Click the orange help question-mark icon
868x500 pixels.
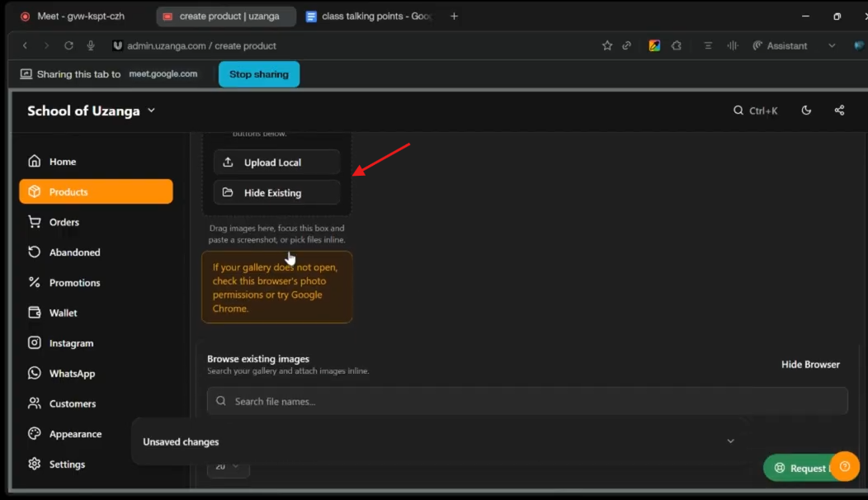(x=845, y=466)
